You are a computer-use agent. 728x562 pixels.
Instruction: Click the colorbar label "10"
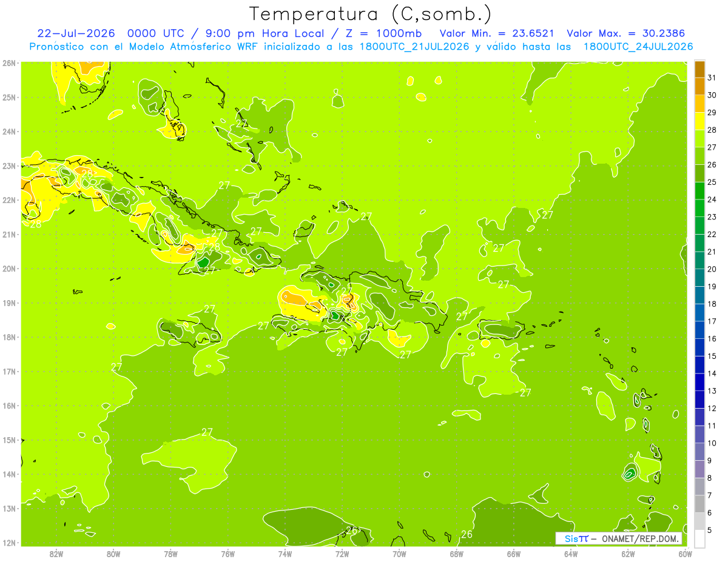click(712, 444)
